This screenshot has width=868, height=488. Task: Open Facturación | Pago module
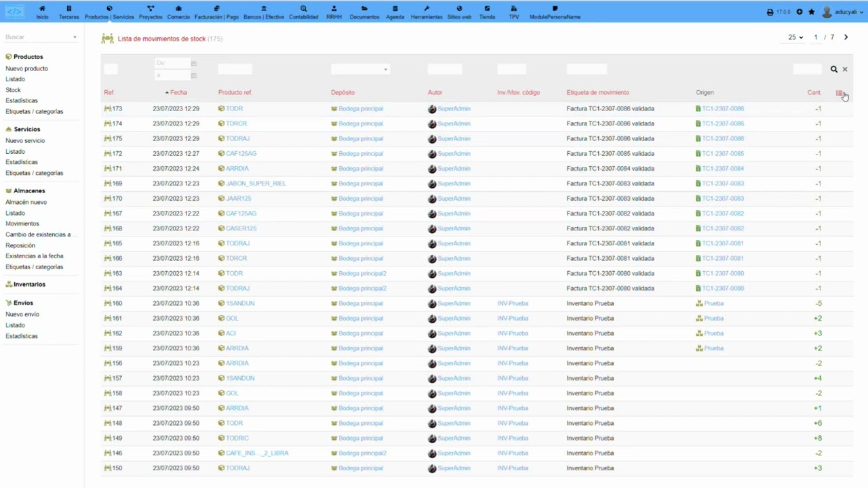click(x=216, y=13)
